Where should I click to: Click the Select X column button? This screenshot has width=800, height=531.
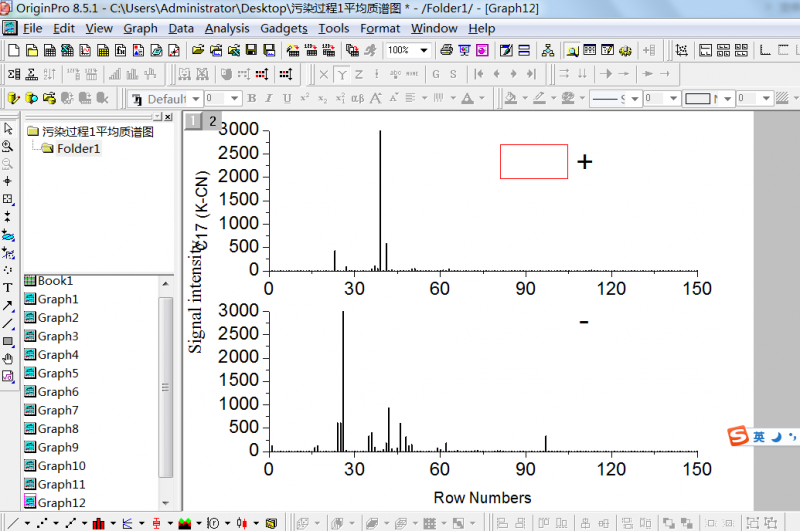[x=323, y=74]
